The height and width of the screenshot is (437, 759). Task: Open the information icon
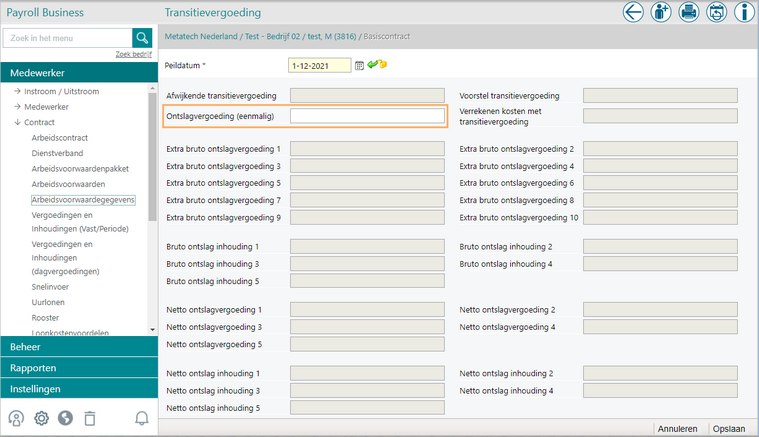(x=744, y=12)
